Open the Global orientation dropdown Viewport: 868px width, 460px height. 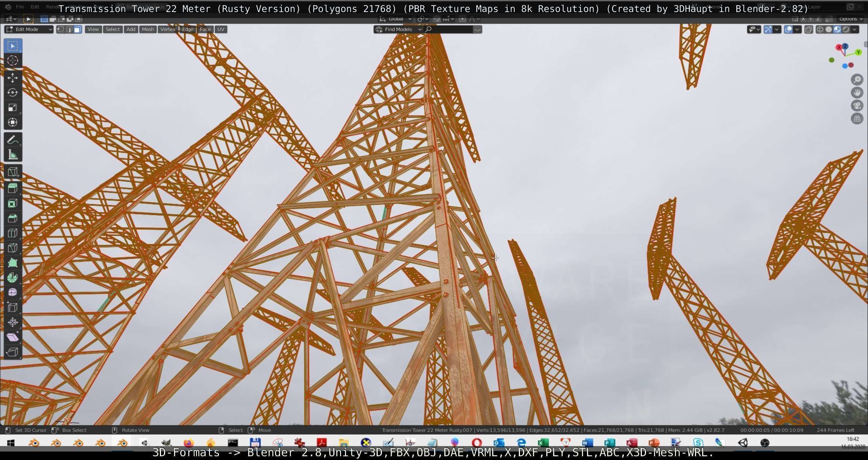coord(395,19)
